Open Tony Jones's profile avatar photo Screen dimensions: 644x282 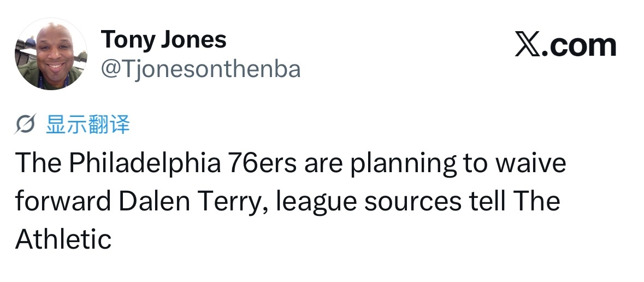click(51, 54)
